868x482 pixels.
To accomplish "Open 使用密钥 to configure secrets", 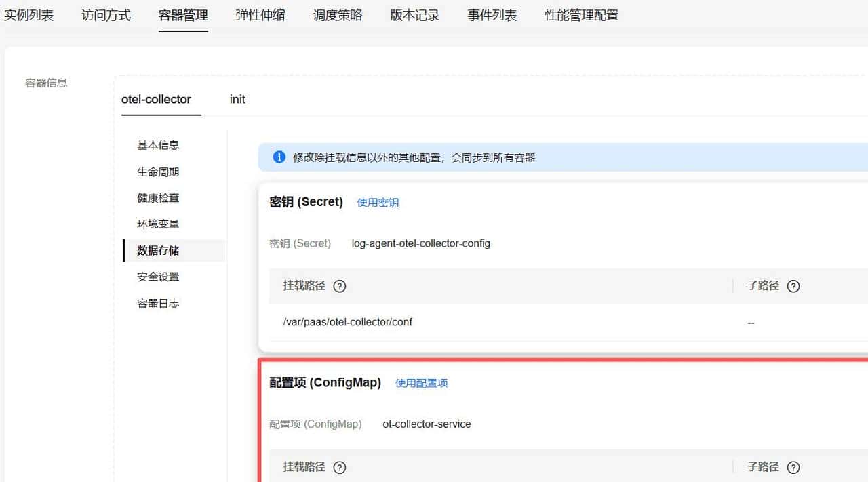I will tap(378, 202).
